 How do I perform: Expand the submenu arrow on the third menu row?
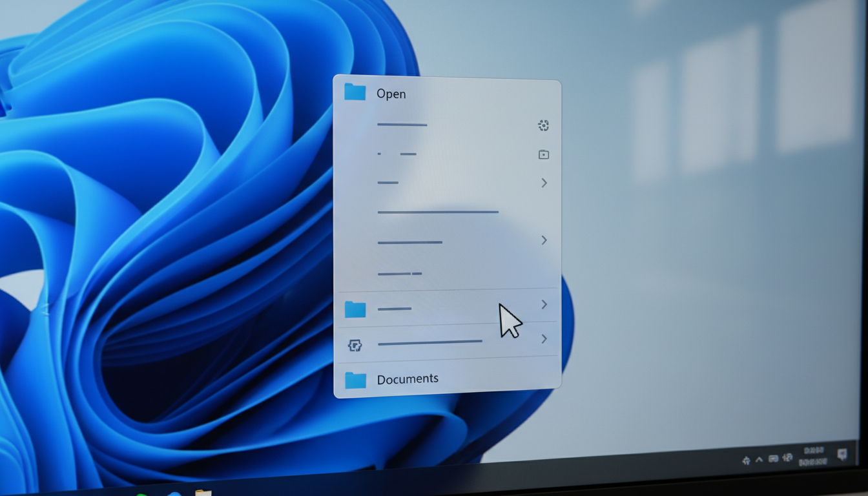point(544,183)
